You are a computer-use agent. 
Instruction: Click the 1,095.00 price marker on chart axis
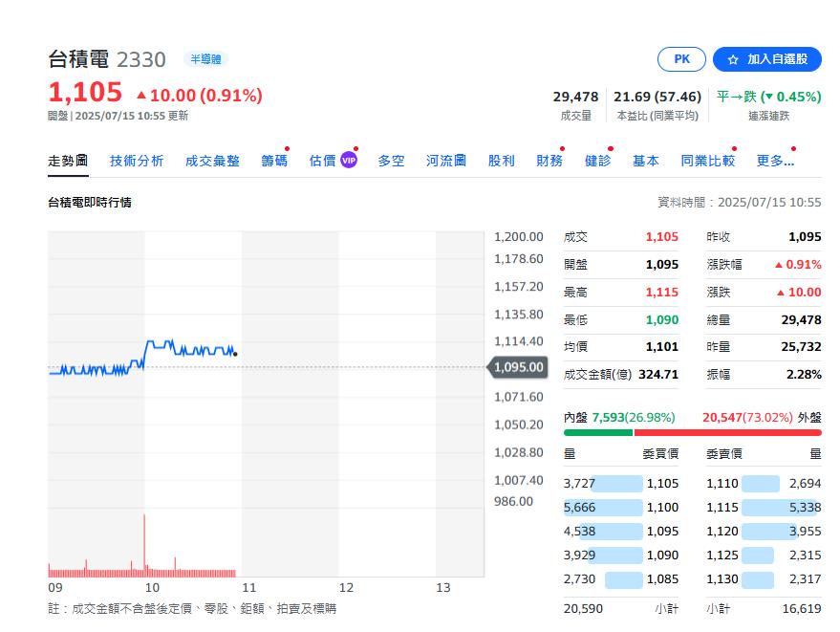[x=518, y=367]
